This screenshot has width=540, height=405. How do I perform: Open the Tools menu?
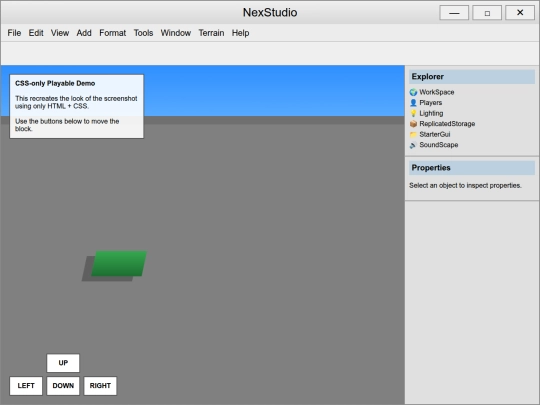[x=143, y=33]
